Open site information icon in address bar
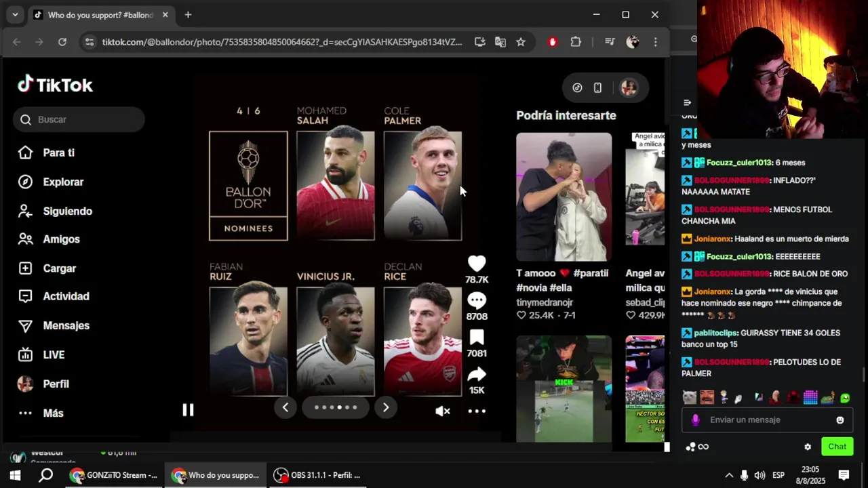868x488 pixels. (89, 42)
